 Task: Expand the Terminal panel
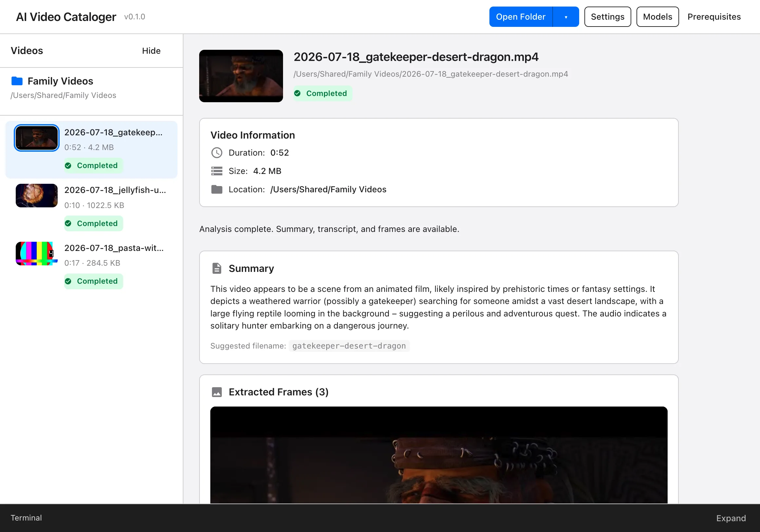pos(731,518)
